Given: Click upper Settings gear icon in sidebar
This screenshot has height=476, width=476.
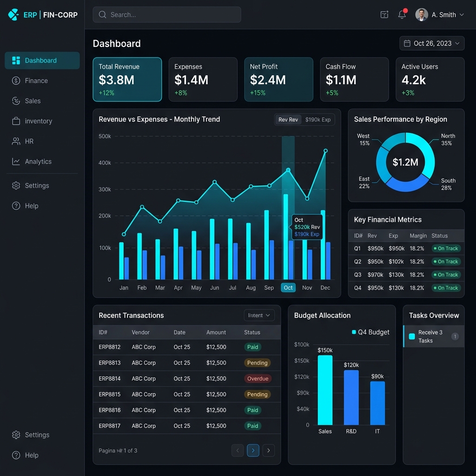Looking at the screenshot, I should coord(16,185).
